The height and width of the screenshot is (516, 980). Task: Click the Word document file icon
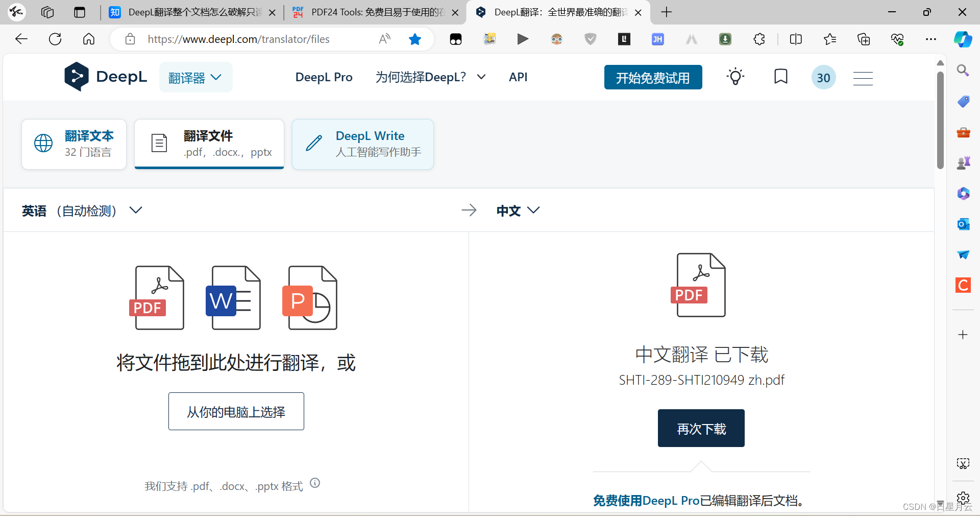point(233,298)
